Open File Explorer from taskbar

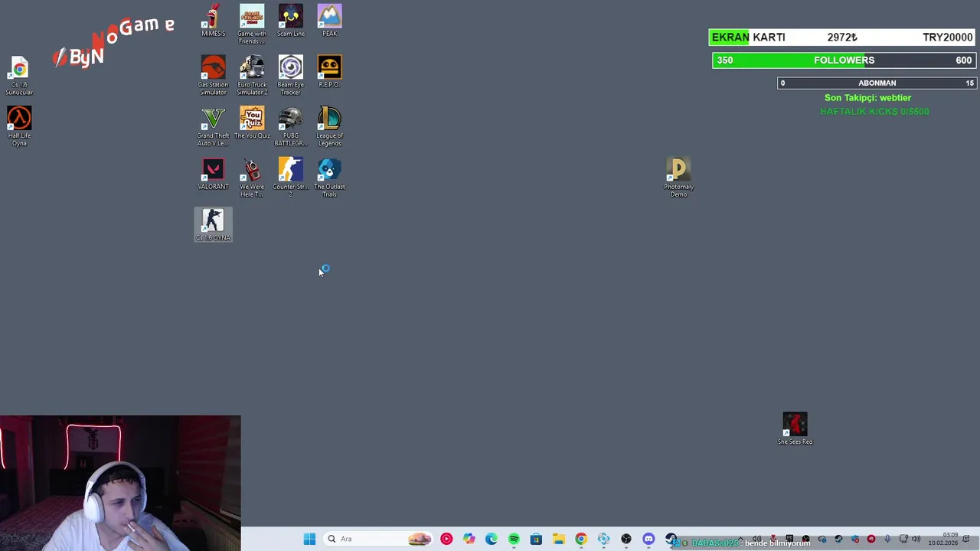coord(559,539)
